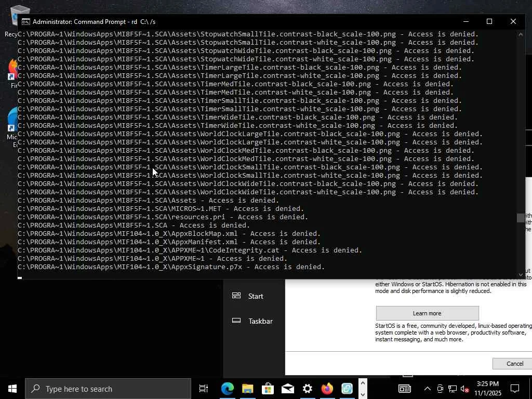532x399 pixels.
Task: Click the line ending 'SCA\Assets - Access is denied'
Action: click(148, 200)
